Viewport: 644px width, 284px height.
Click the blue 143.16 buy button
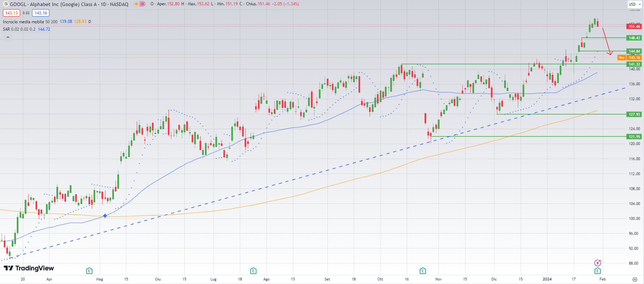[41, 13]
